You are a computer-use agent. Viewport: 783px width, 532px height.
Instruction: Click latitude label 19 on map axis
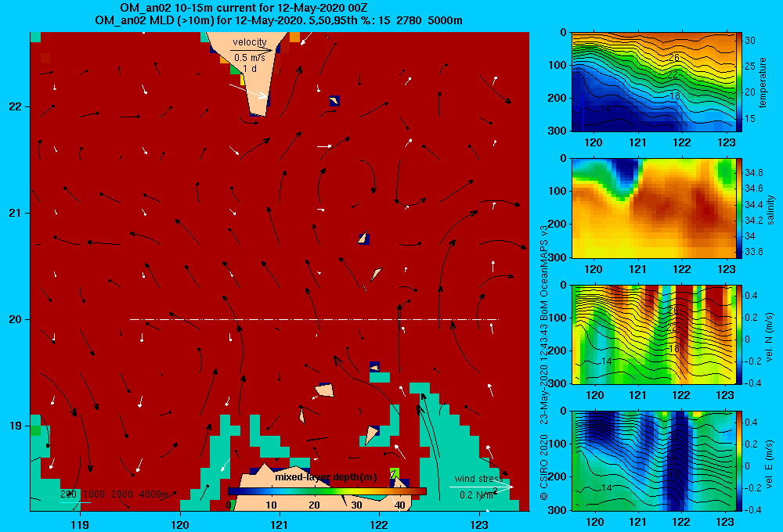coord(16,426)
